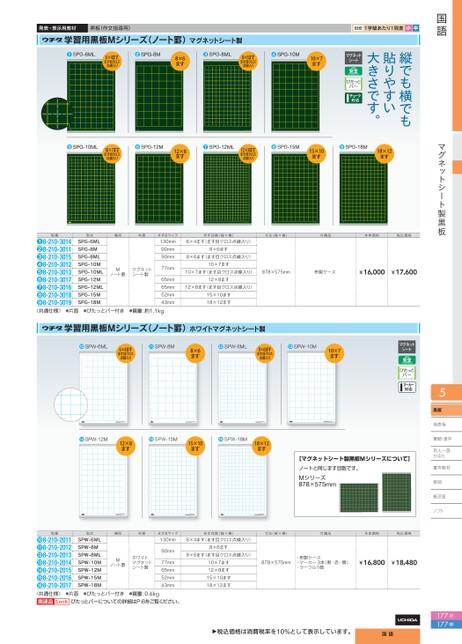
Task: Click the SPG-6ML blackboard thumbnail
Action: click(91, 96)
